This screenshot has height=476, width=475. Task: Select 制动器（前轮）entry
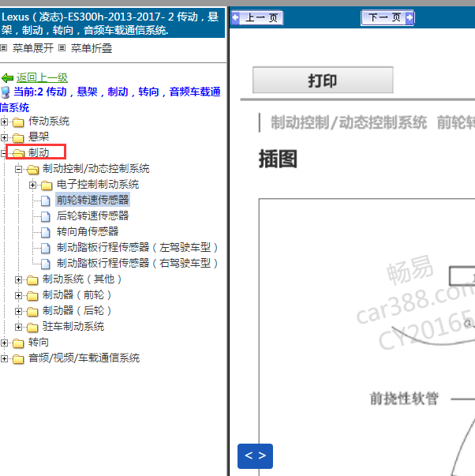coord(77,294)
